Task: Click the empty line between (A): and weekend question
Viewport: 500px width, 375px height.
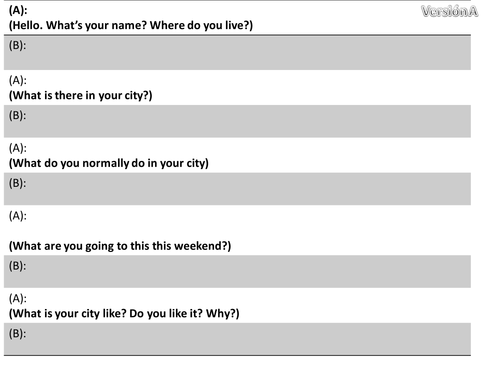Action: (x=237, y=231)
